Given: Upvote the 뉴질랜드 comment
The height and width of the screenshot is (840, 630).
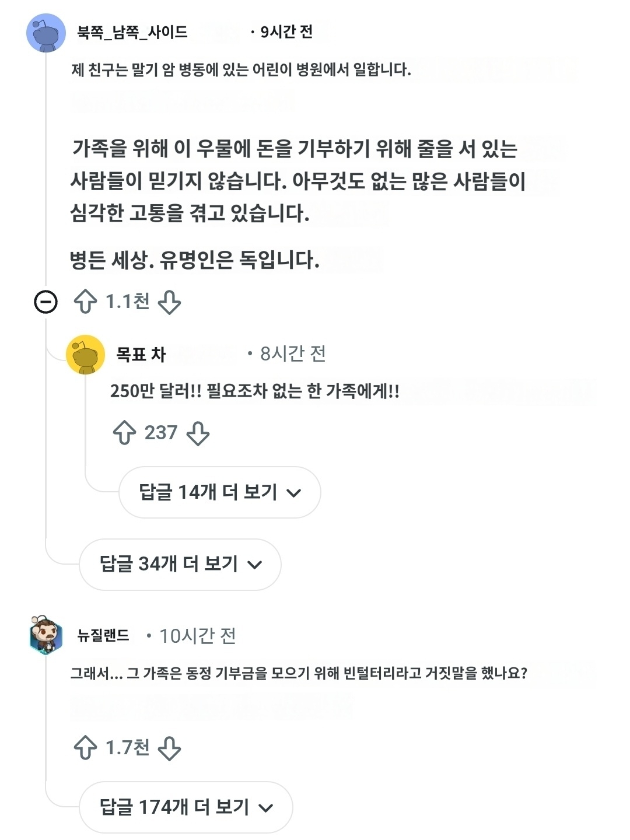Looking at the screenshot, I should pos(85,747).
